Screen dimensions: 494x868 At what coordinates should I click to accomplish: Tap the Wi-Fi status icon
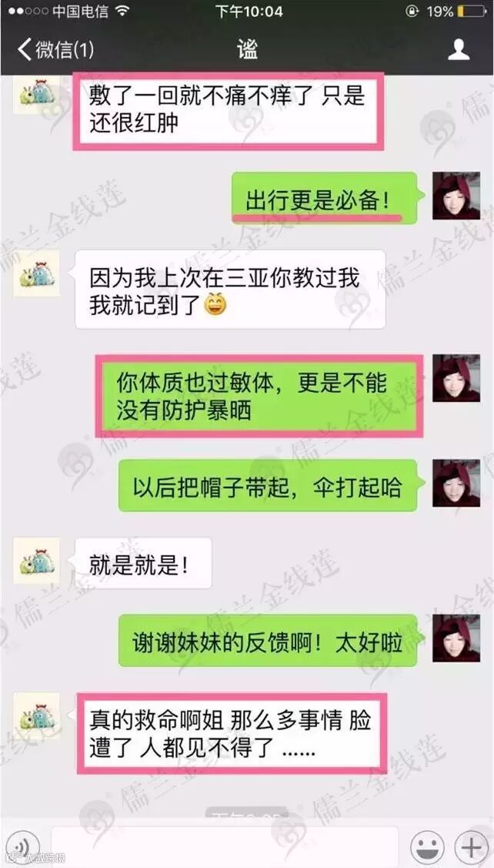123,11
